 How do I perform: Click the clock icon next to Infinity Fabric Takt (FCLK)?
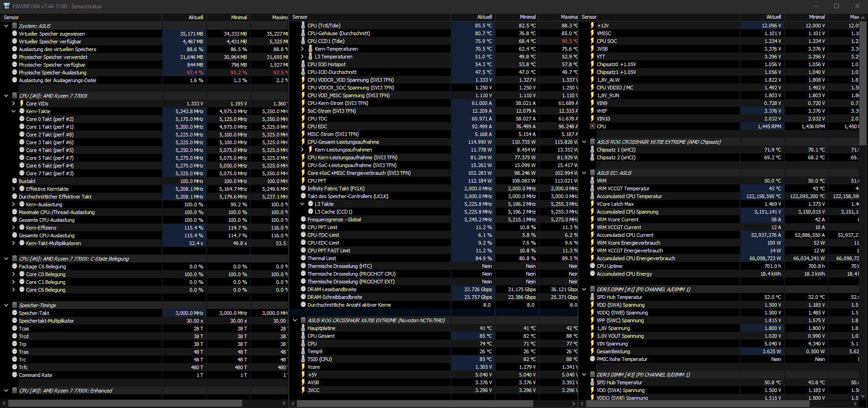[x=303, y=188]
